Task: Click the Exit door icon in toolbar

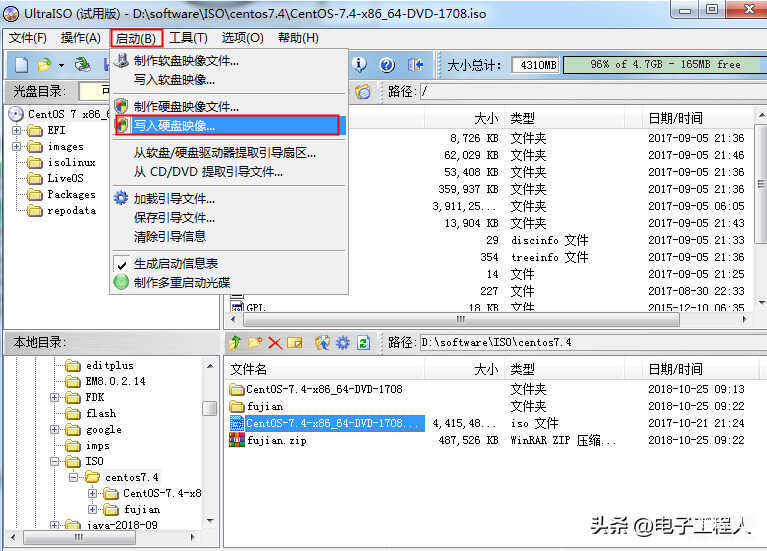Action: point(415,65)
